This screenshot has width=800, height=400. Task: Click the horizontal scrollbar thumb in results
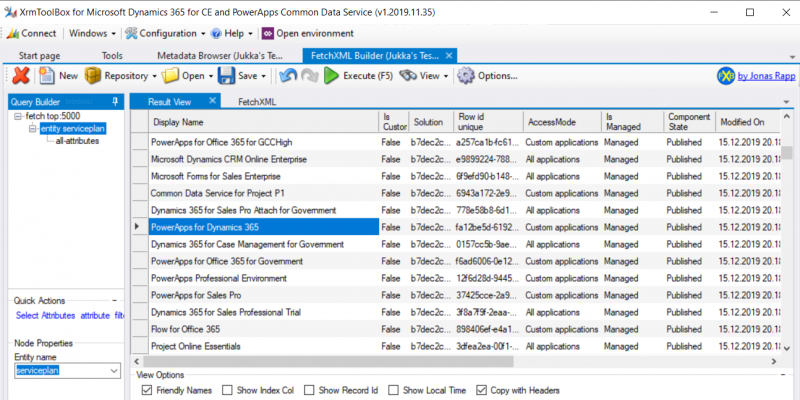[x=327, y=361]
